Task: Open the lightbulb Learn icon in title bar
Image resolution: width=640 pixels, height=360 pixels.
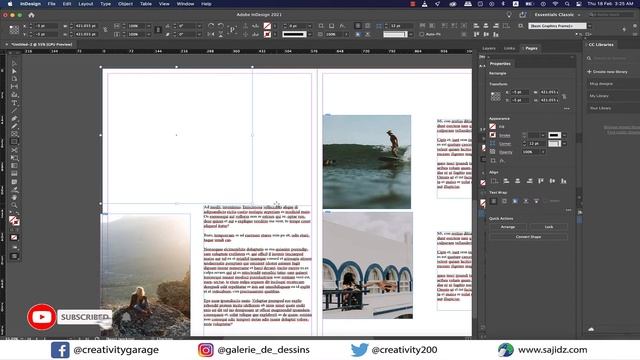Action: (x=509, y=15)
